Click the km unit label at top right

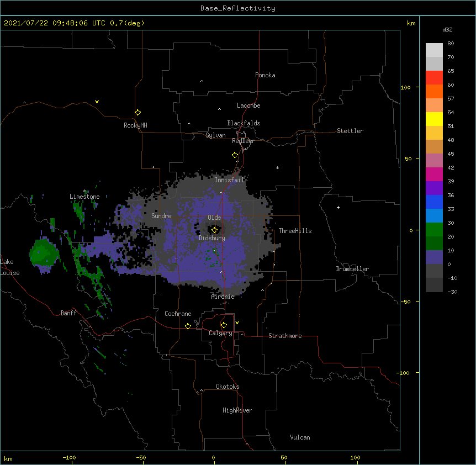[411, 23]
